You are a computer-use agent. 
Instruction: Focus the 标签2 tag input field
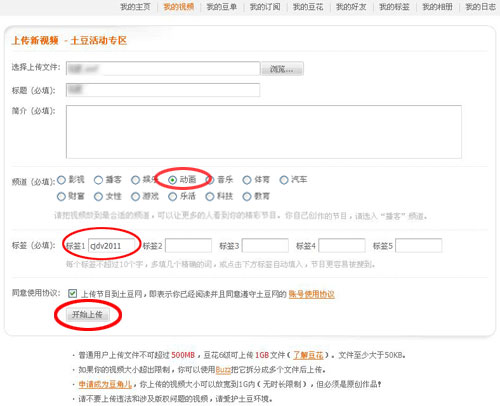pyautogui.click(x=188, y=246)
